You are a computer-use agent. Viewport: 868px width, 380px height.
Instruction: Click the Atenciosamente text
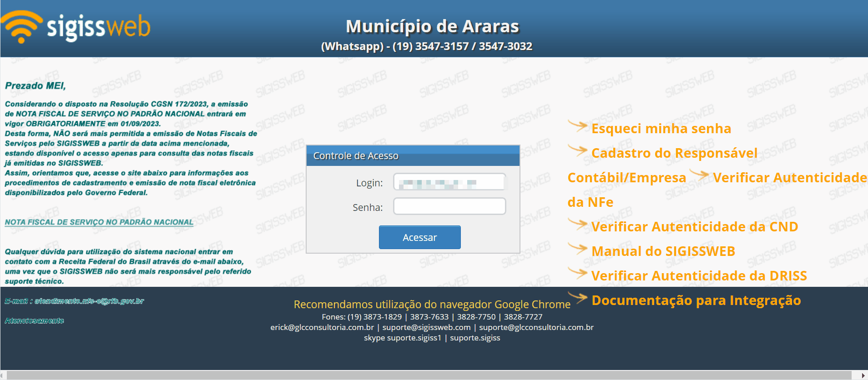click(35, 321)
